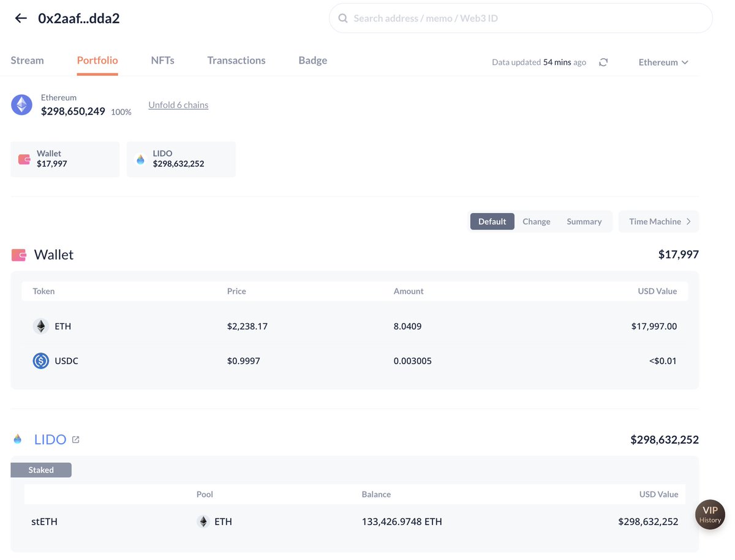Select the Default view toggle
735x560 pixels.
pyautogui.click(x=492, y=222)
